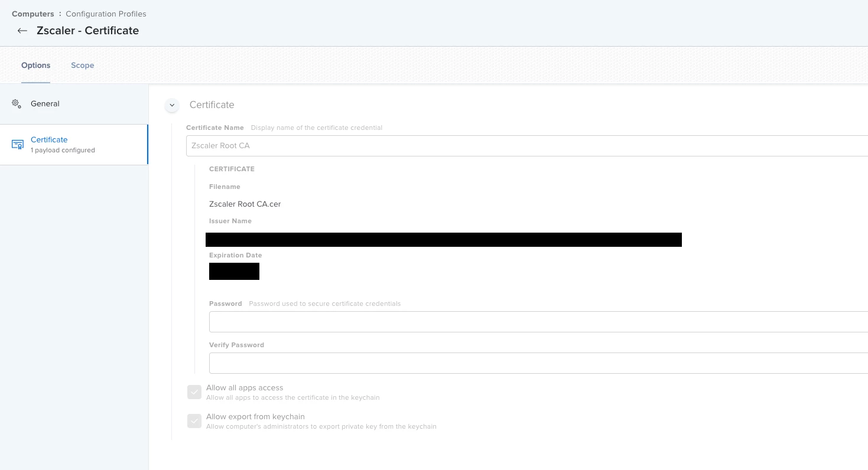
Task: Click the '1 payload configured' text
Action: pyautogui.click(x=63, y=151)
